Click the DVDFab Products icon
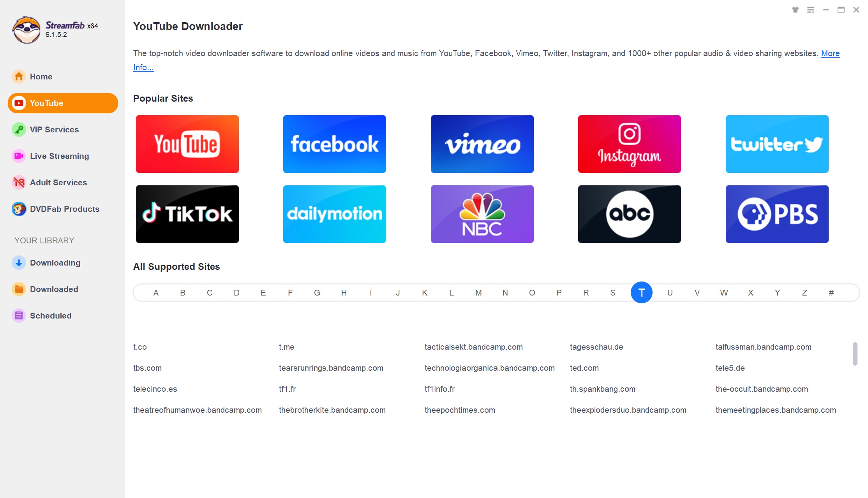The height and width of the screenshot is (498, 868). tap(18, 208)
